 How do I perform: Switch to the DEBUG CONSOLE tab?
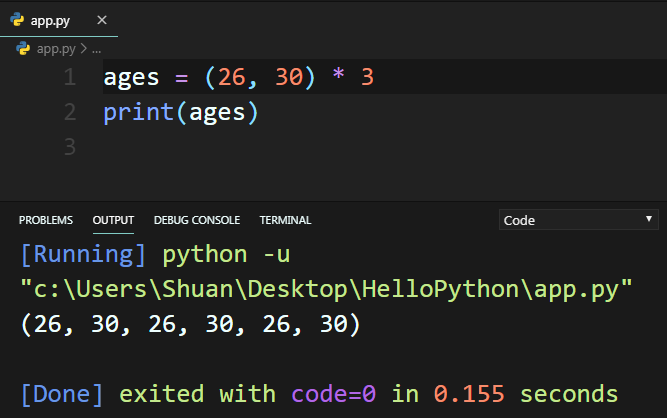tap(197, 220)
